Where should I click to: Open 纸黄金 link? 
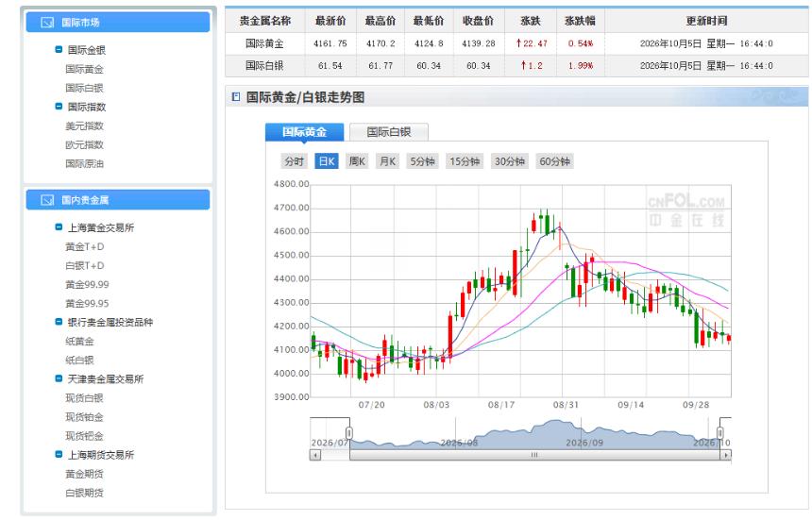click(79, 341)
